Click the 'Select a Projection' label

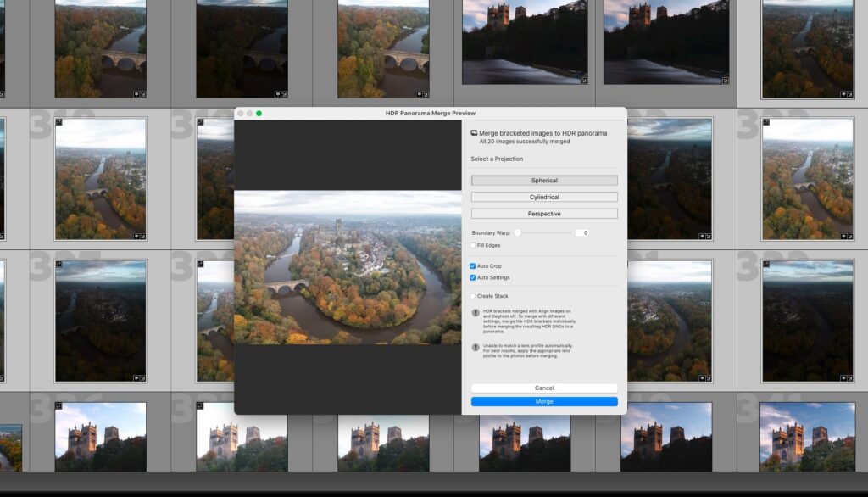(x=497, y=159)
